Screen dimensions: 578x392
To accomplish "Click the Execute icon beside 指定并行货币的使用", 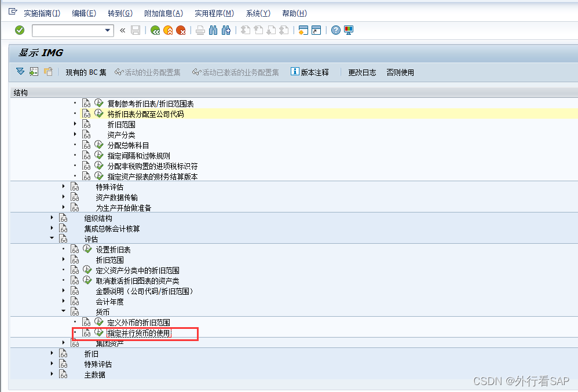I will click(98, 334).
